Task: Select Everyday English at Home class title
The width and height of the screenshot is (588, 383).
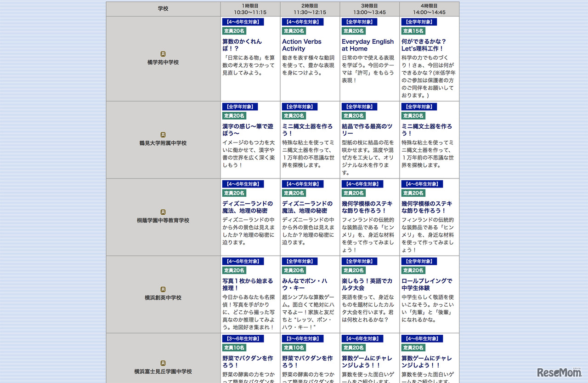Action: [x=367, y=45]
